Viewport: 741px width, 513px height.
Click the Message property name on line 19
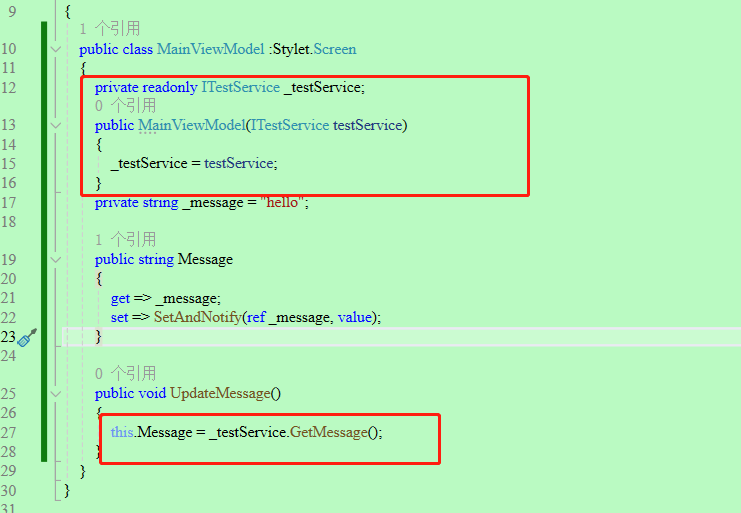pyautogui.click(x=205, y=259)
